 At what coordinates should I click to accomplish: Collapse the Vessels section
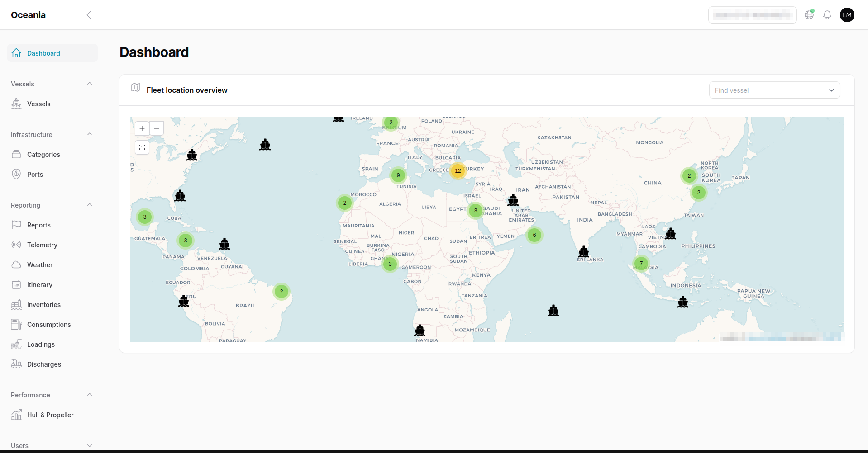(90, 84)
